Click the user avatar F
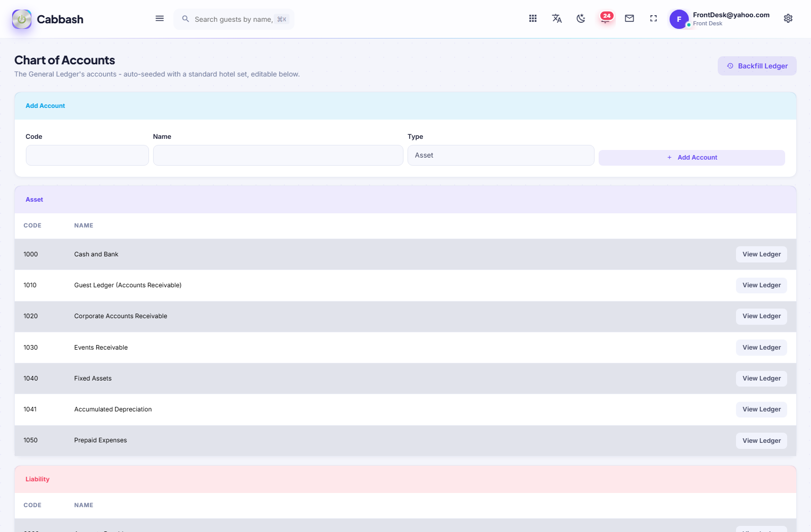 (679, 19)
